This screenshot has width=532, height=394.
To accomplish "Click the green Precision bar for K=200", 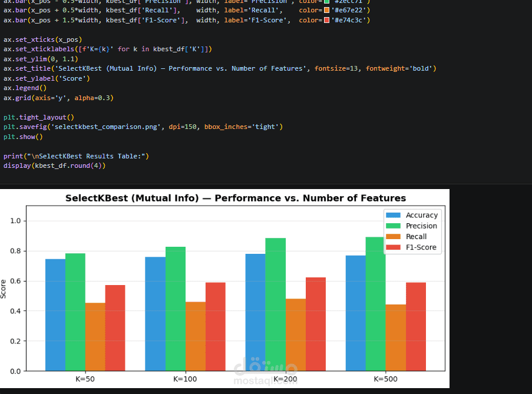I will click(x=276, y=304).
